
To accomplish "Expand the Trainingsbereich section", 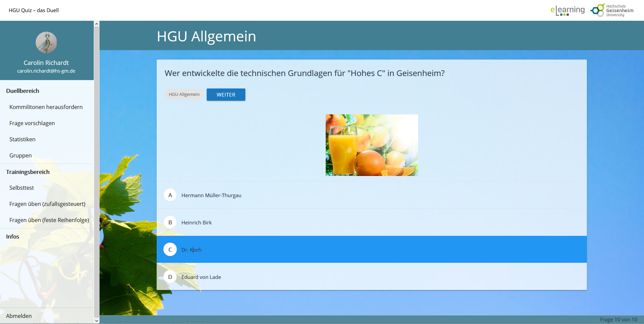I will (27, 172).
